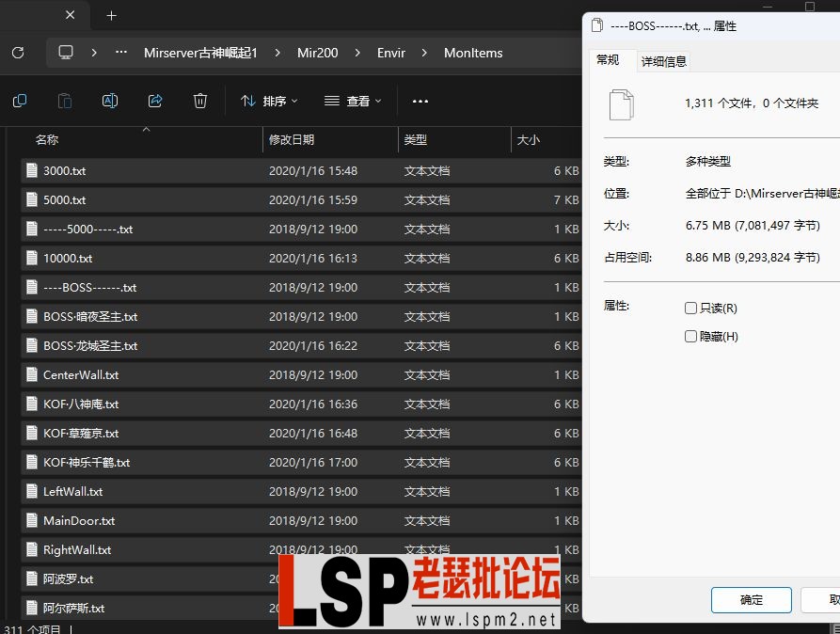840x634 pixels.
Task: Select file -----5000-----.txt
Action: pos(87,229)
